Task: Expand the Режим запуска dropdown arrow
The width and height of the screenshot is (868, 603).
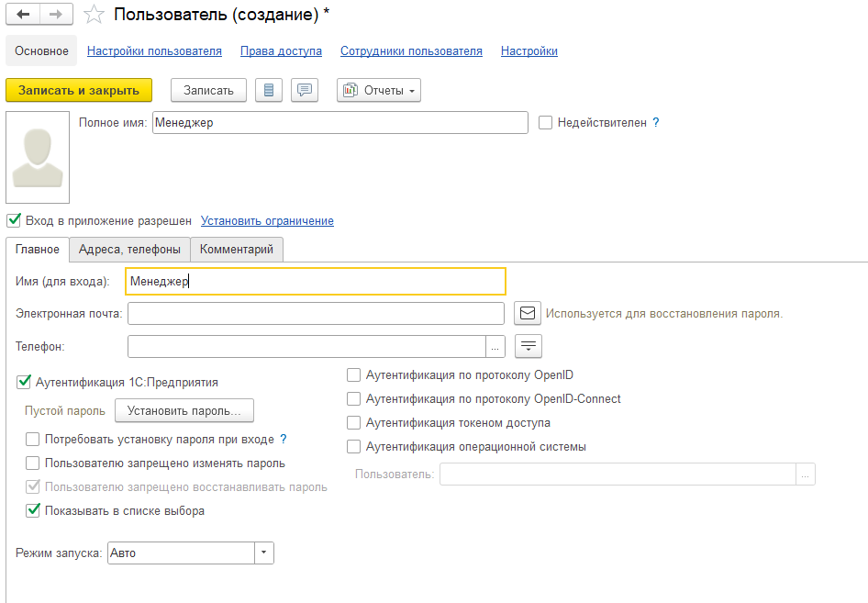Action: [x=264, y=553]
